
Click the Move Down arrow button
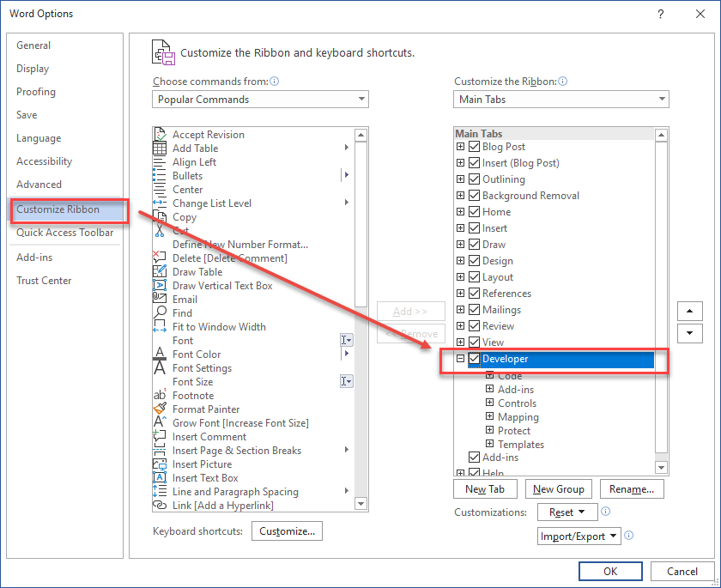[690, 333]
